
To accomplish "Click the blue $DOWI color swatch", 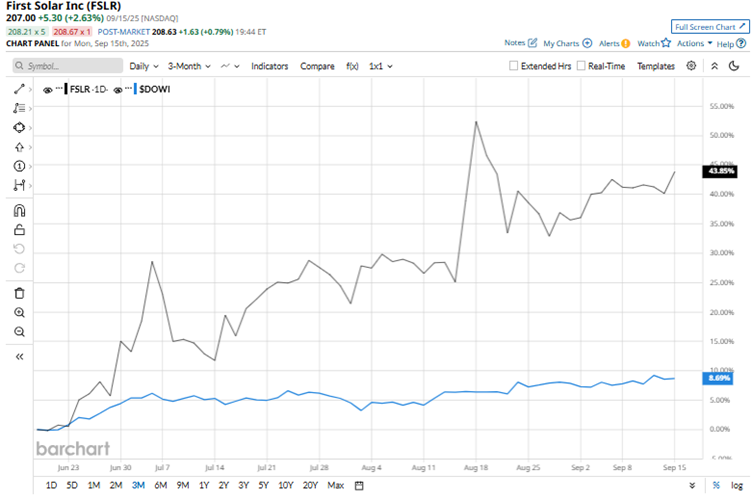I will tap(135, 89).
